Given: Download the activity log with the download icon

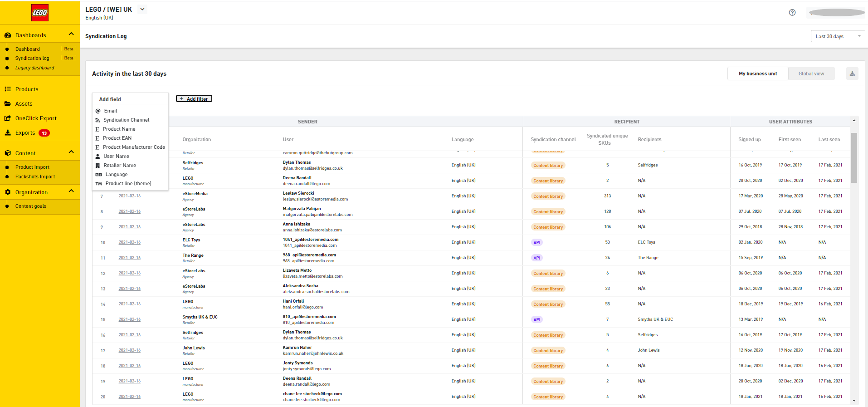Looking at the screenshot, I should (852, 74).
